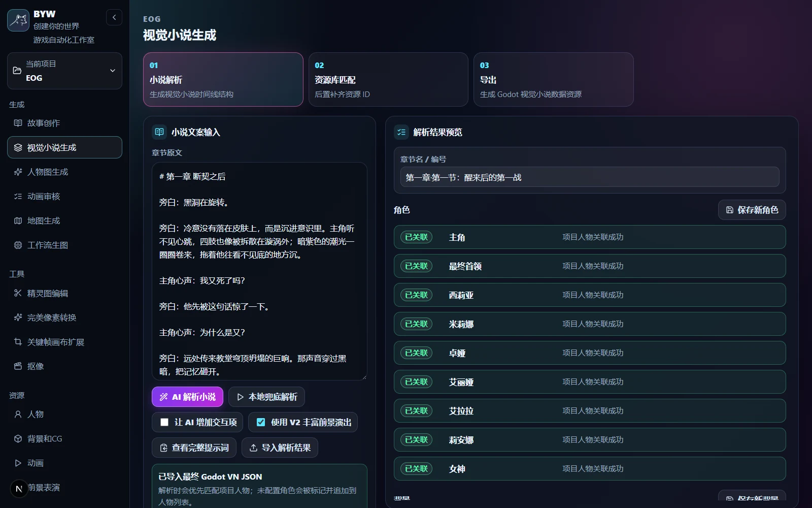The image size is (812, 508).
Task: Click sparkle icon beside 人物生成
Action: pos(18,172)
